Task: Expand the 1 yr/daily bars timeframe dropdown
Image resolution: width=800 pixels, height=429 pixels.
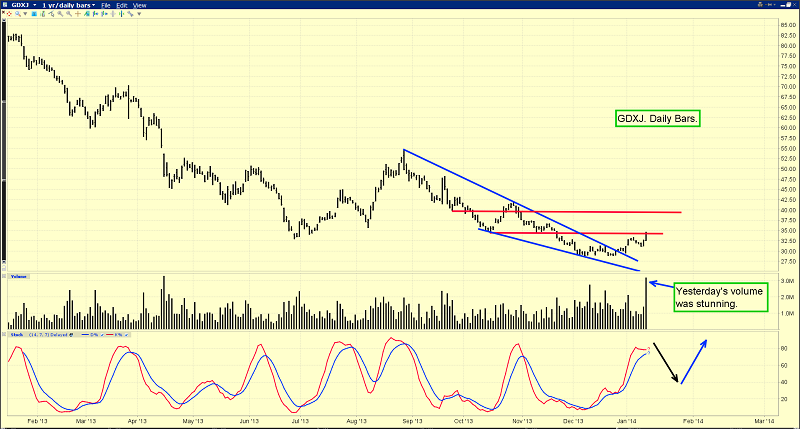Action: coord(93,5)
